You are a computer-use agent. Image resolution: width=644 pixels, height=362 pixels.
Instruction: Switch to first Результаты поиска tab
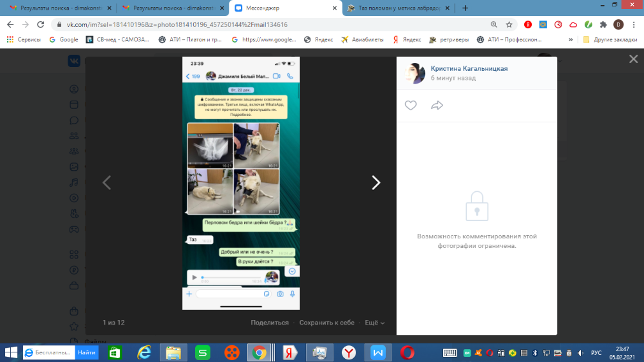pos(60,8)
